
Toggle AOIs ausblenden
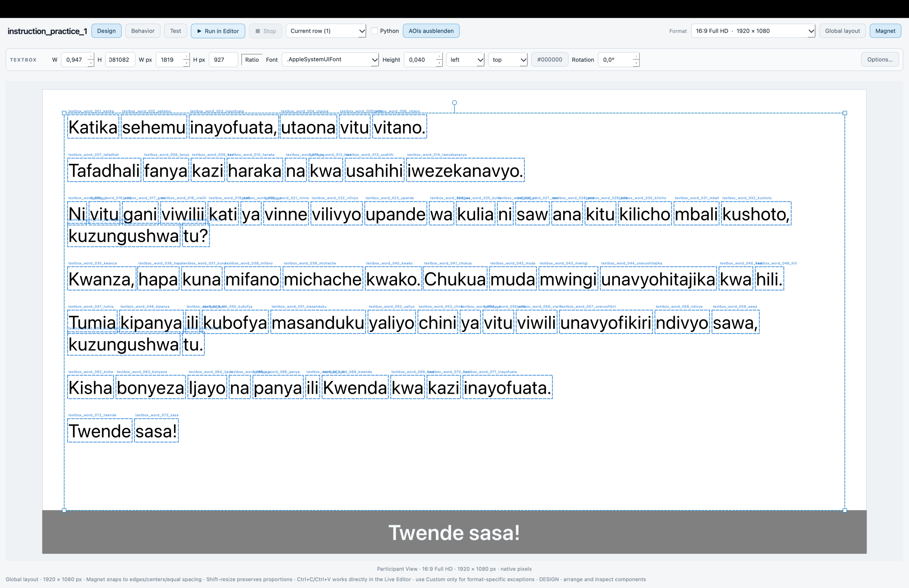tap(431, 31)
